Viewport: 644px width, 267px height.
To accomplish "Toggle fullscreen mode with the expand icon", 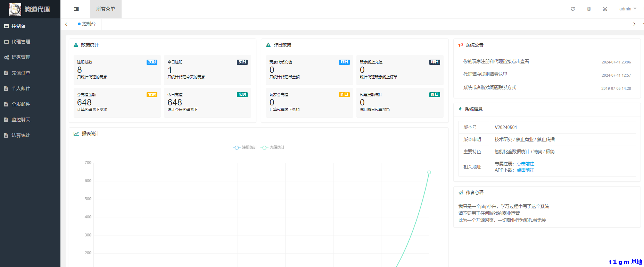I will click(605, 9).
